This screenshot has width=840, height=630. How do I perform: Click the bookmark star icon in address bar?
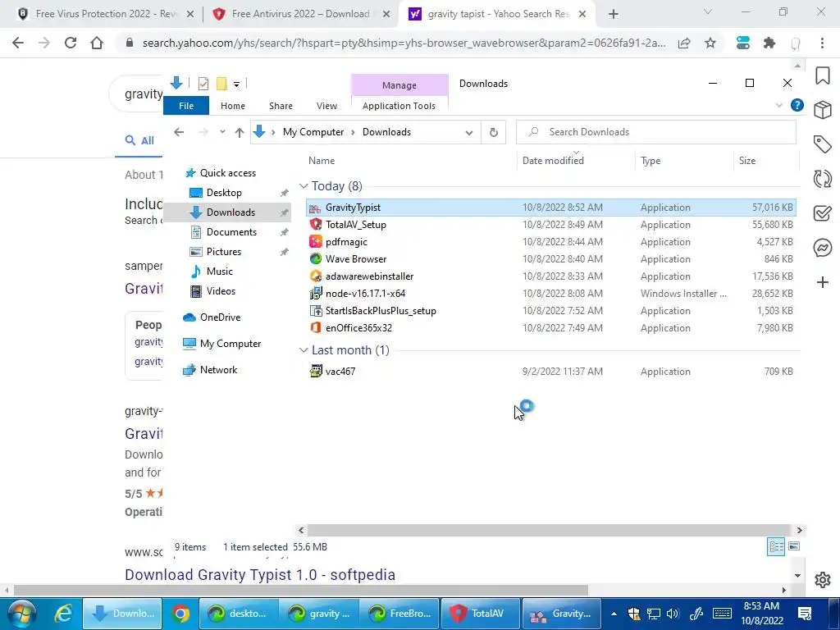pos(710,43)
